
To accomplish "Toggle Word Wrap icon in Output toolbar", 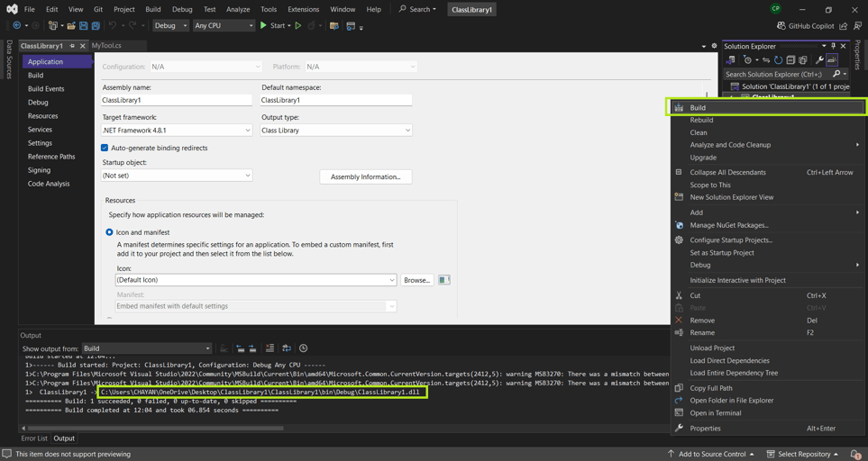I will pos(287,348).
